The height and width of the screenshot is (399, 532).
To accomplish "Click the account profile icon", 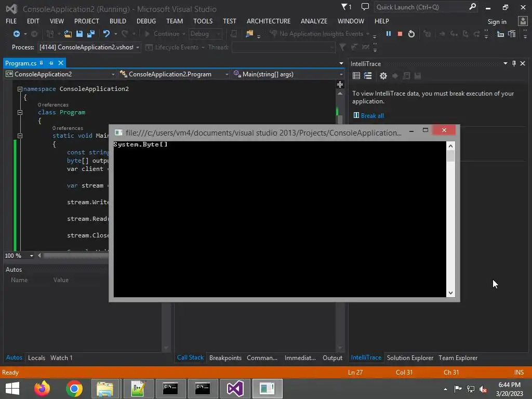I will (523, 21).
